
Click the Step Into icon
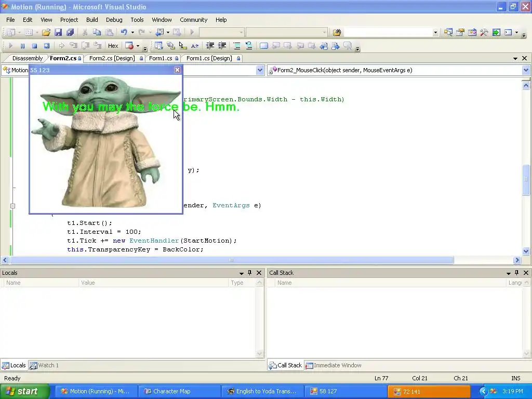coord(74,46)
